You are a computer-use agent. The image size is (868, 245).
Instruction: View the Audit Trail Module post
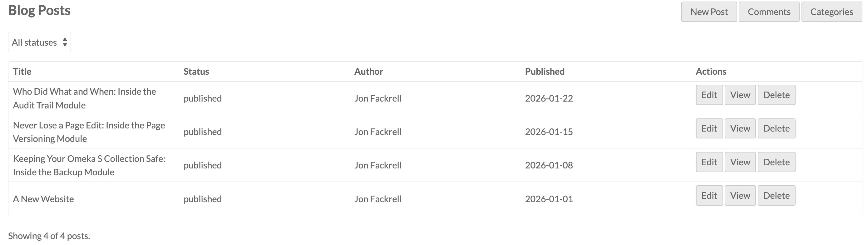click(740, 95)
